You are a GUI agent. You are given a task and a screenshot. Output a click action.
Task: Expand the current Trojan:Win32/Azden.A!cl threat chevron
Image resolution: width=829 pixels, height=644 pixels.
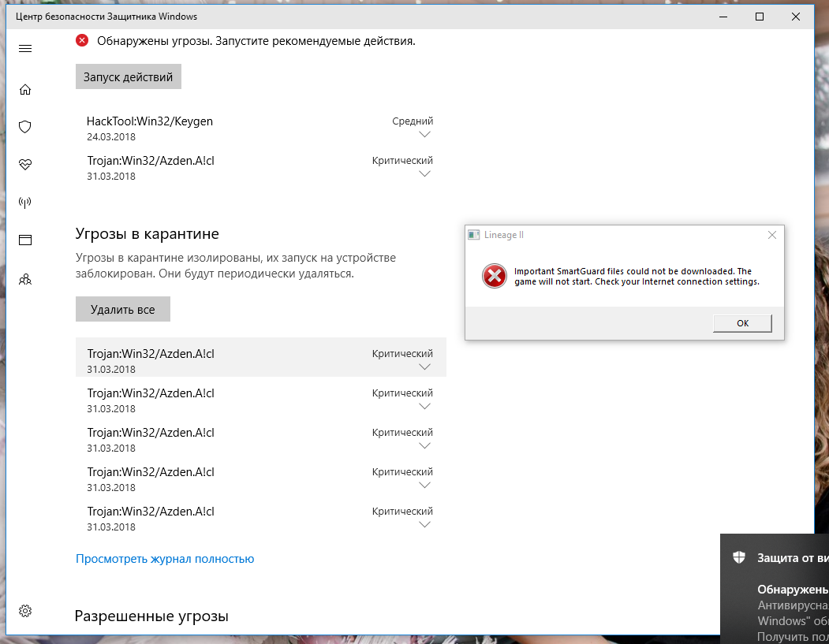coord(424,174)
